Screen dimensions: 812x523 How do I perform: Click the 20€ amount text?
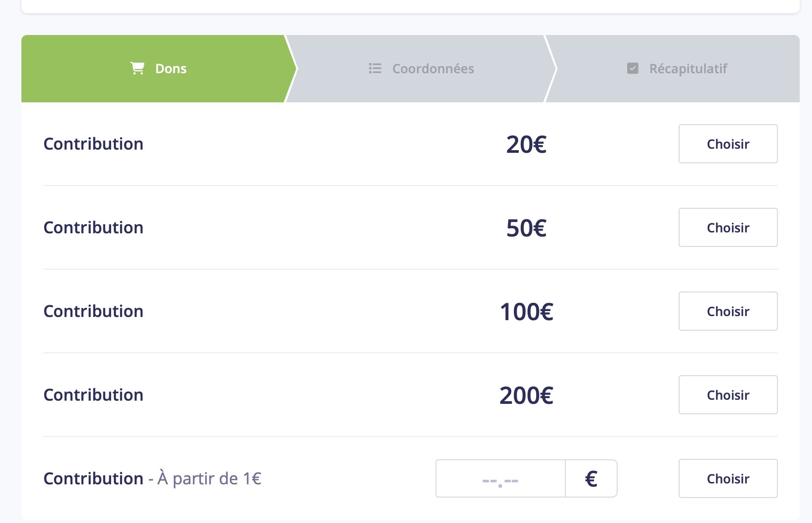click(526, 145)
